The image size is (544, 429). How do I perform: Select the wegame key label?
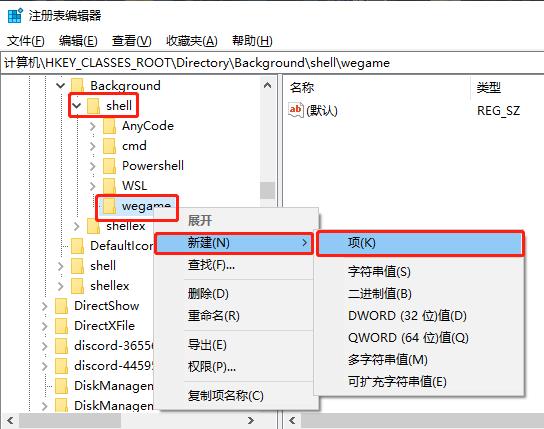point(146,206)
